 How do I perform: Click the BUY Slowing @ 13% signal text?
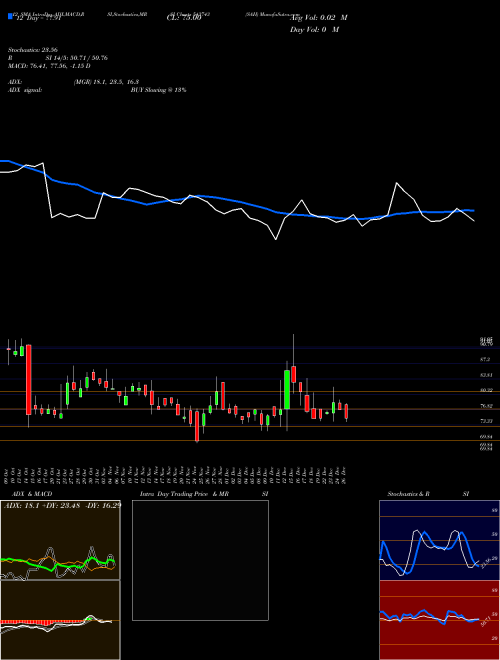coord(158,90)
